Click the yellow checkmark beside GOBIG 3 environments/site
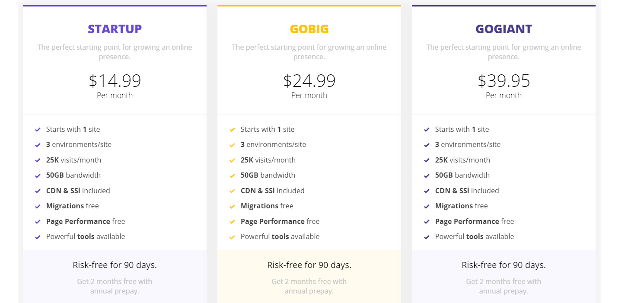Screen dimensions: 644x303 (232, 145)
